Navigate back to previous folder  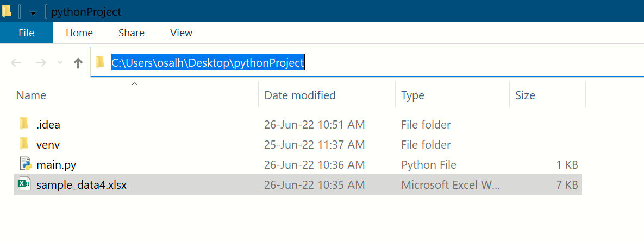(x=16, y=63)
